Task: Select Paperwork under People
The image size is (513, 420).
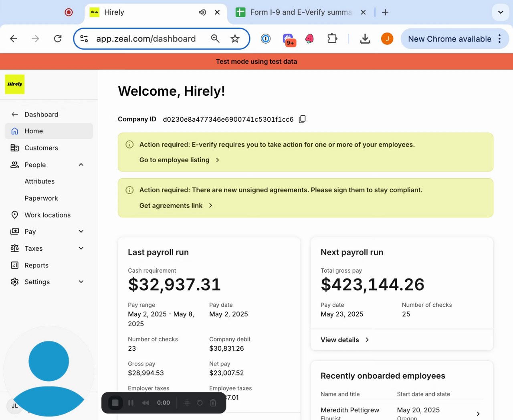Action: pyautogui.click(x=41, y=198)
